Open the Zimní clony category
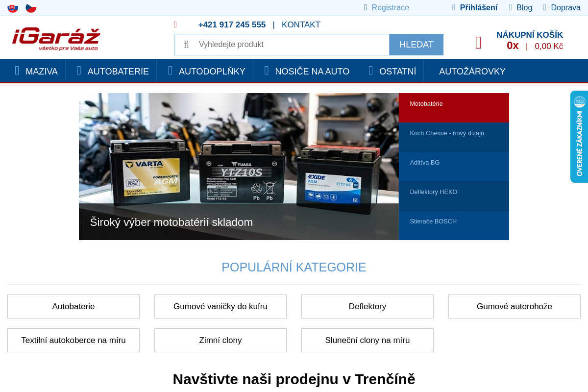This screenshot has height=392, width=588. pyautogui.click(x=220, y=340)
